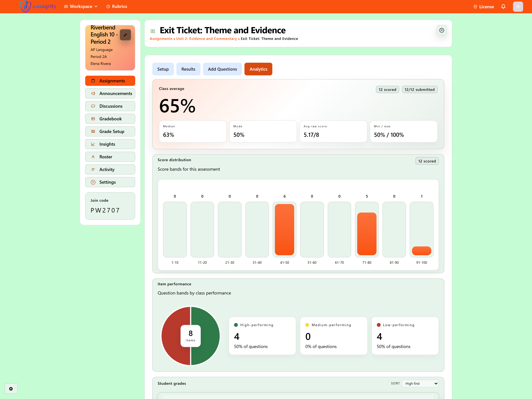This screenshot has width=532, height=399.
Task: Click the 1-10 score band column
Action: click(x=175, y=229)
